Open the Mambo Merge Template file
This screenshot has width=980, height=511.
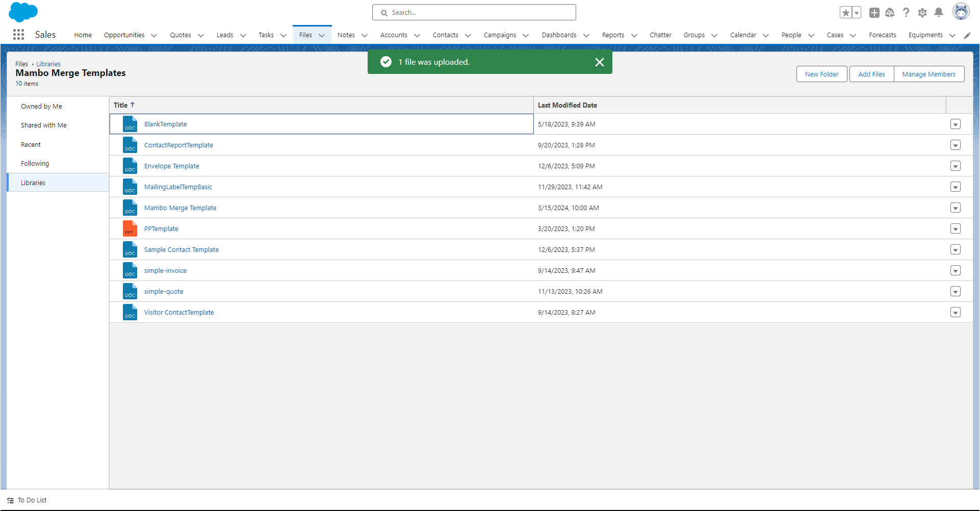click(x=180, y=208)
